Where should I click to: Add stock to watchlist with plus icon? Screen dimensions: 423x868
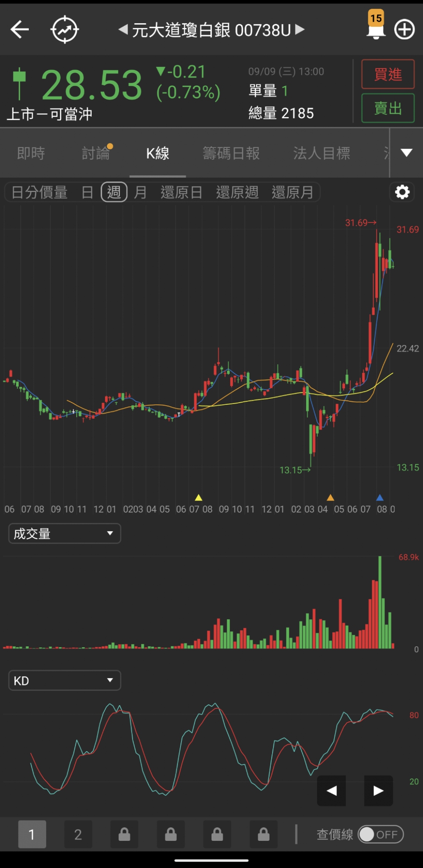(x=404, y=30)
